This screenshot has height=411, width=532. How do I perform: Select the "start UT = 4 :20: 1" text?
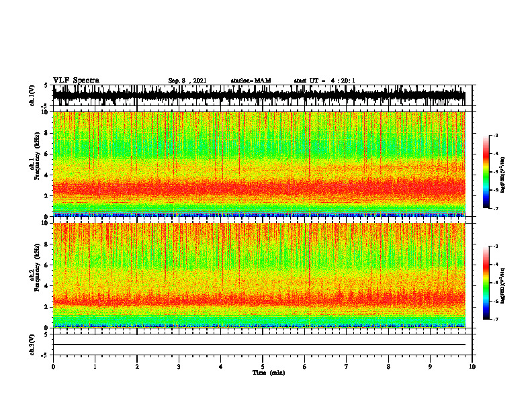point(324,81)
